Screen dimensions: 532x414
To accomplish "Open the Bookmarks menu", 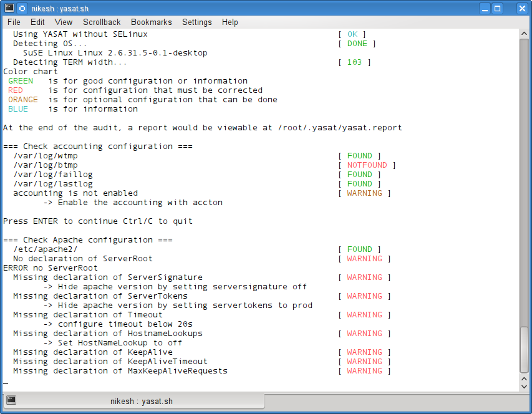I will tap(152, 22).
